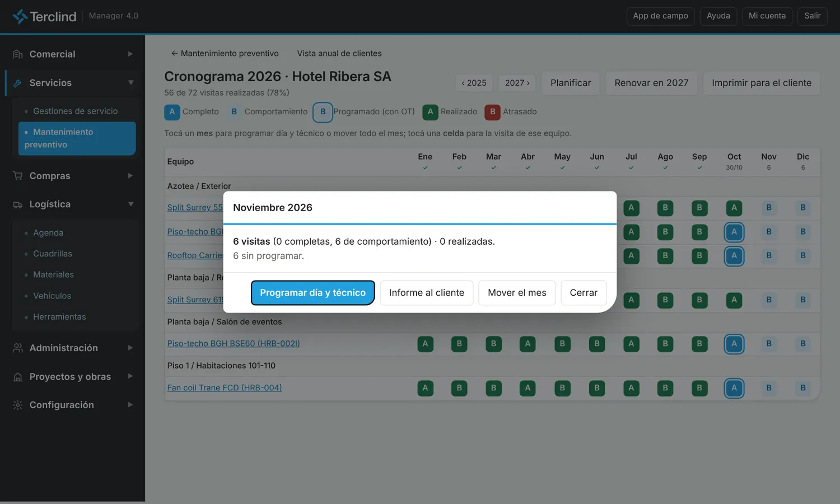Select Abr cell for Piso-techo BGH BSE60
This screenshot has height=504, width=840.
528,344
